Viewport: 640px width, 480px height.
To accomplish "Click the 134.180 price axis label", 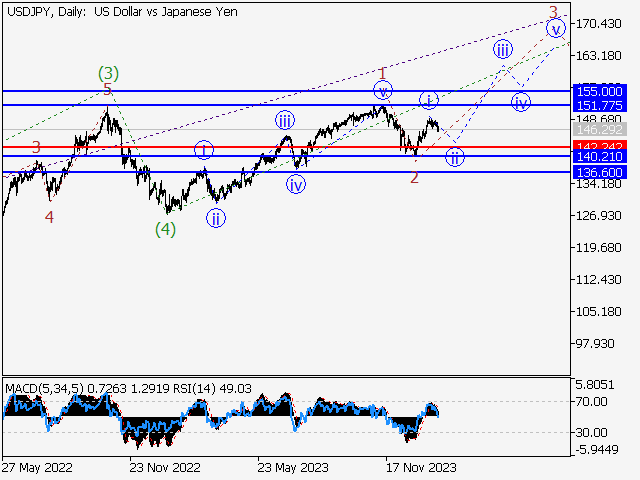I will [598, 184].
